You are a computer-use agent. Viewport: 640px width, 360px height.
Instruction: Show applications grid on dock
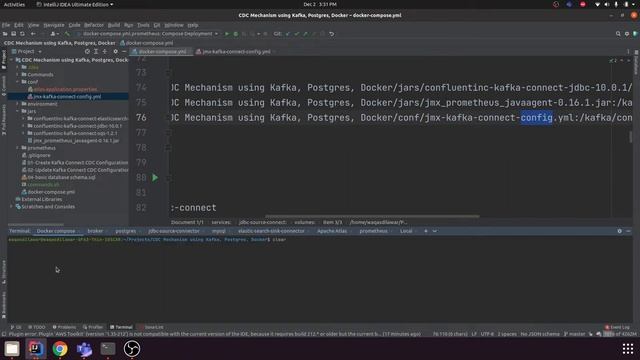point(628,349)
